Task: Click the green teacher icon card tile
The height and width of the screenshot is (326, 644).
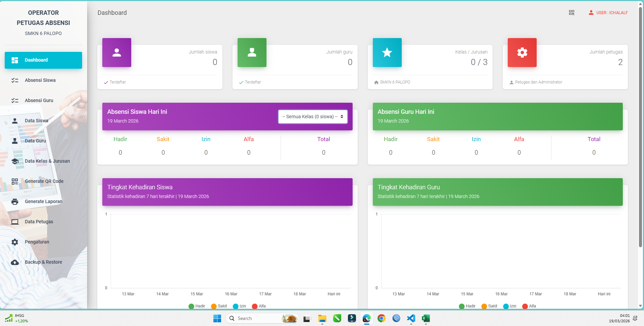Action: 252,53
